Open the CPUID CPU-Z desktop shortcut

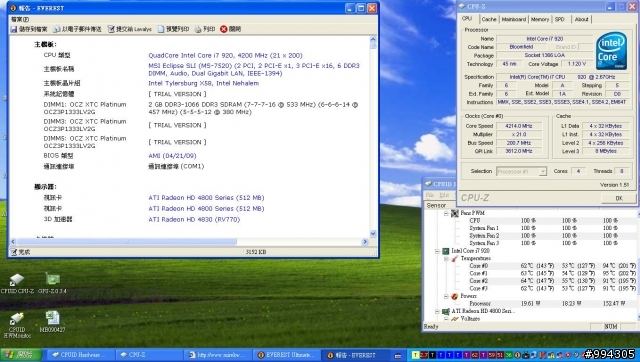[x=17, y=284]
